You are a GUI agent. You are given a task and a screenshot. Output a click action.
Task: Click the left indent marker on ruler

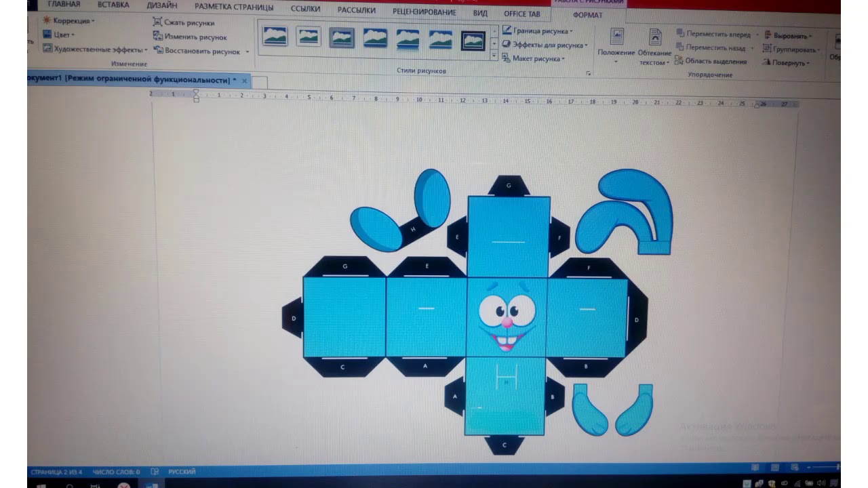196,96
